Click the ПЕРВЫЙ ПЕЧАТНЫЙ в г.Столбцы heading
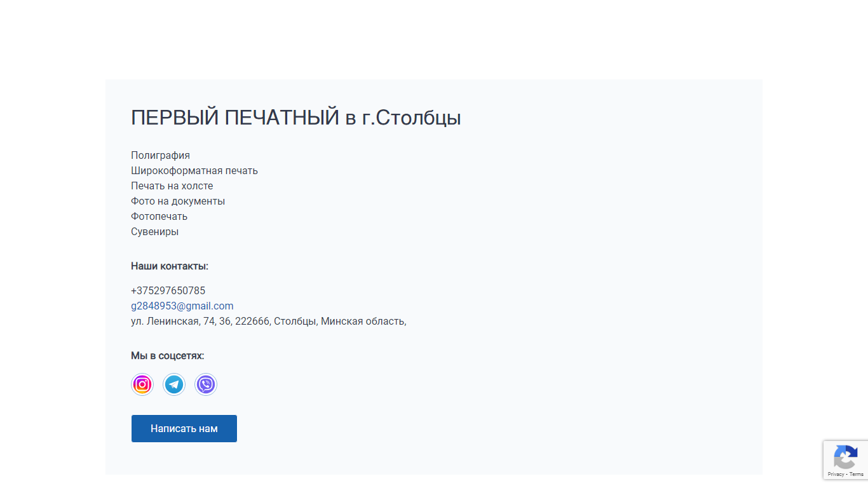This screenshot has width=868, height=488. tap(296, 118)
